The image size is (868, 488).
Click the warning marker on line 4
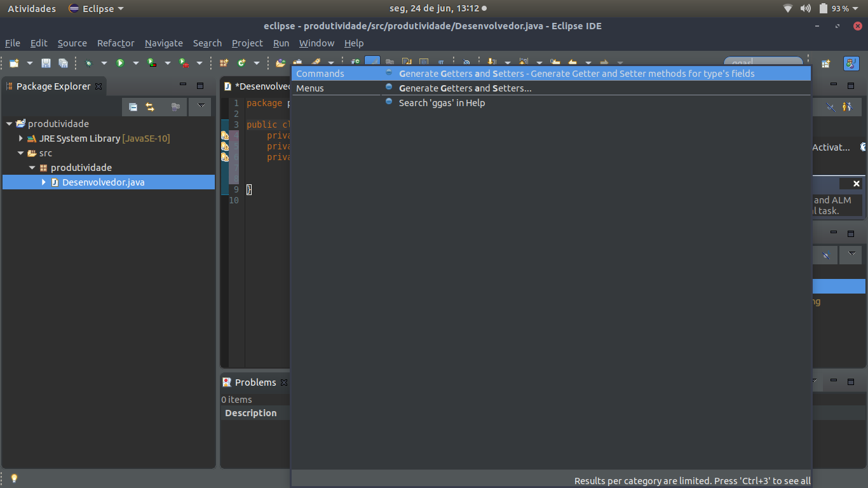(225, 135)
